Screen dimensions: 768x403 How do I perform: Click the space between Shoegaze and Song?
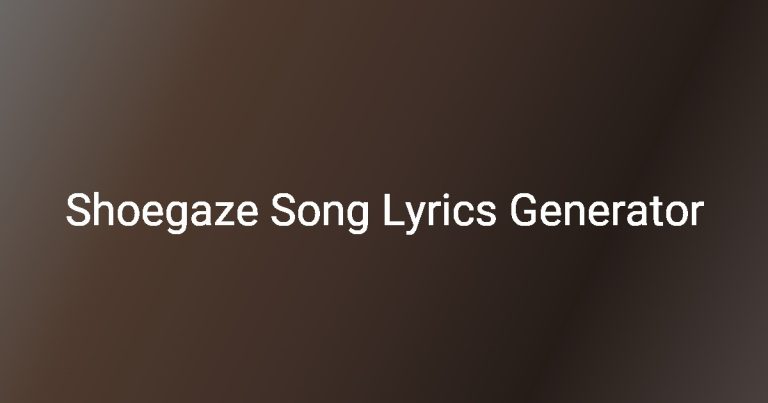pyautogui.click(x=264, y=212)
